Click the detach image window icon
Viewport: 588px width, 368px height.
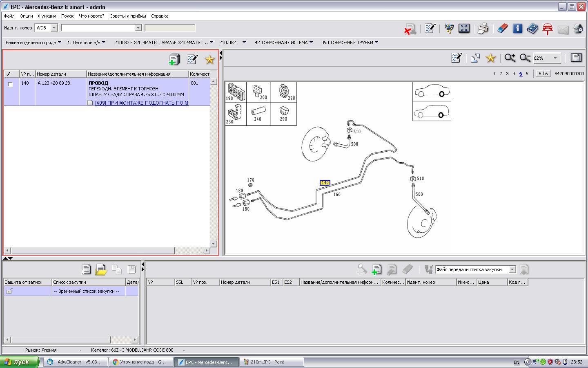pos(475,58)
